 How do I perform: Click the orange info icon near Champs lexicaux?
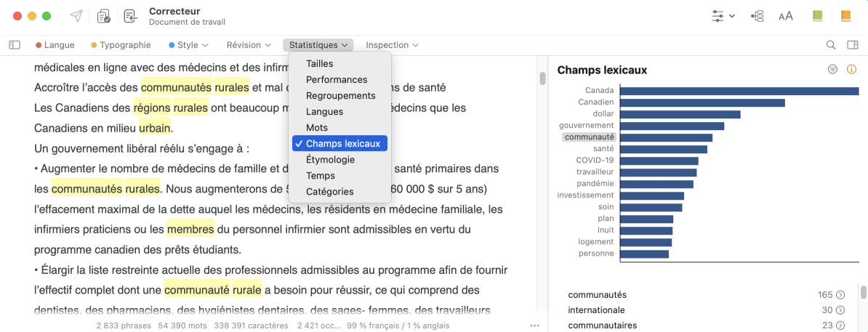[852, 70]
